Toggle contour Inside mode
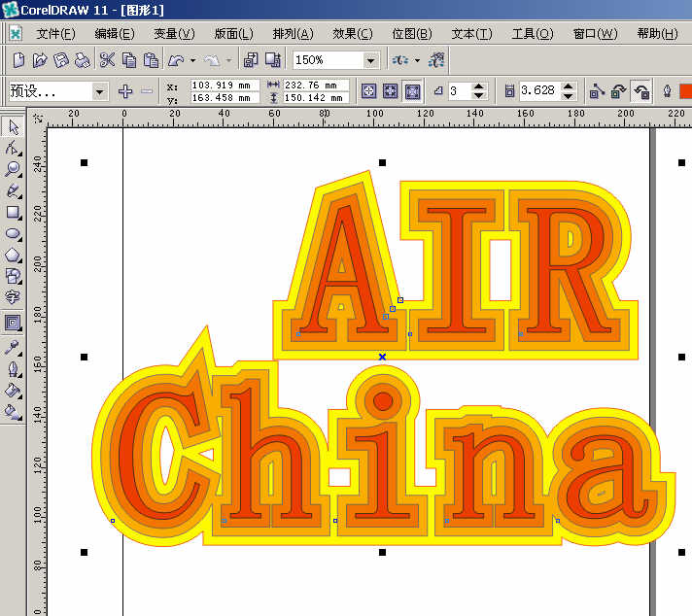Image resolution: width=692 pixels, height=616 pixels. coord(391,91)
